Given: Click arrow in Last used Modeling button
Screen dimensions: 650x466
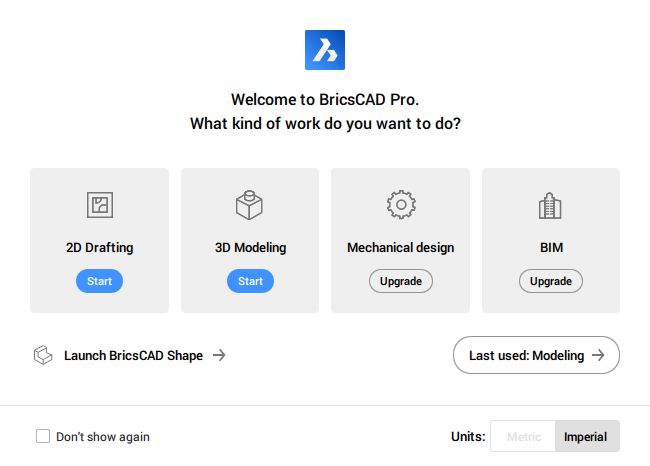Looking at the screenshot, I should click(598, 355).
